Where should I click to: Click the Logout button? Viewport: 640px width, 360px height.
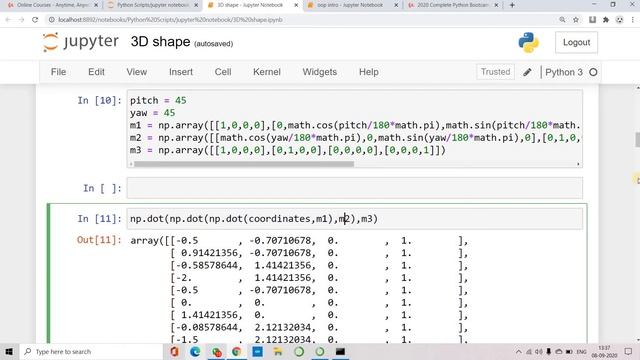tap(576, 42)
